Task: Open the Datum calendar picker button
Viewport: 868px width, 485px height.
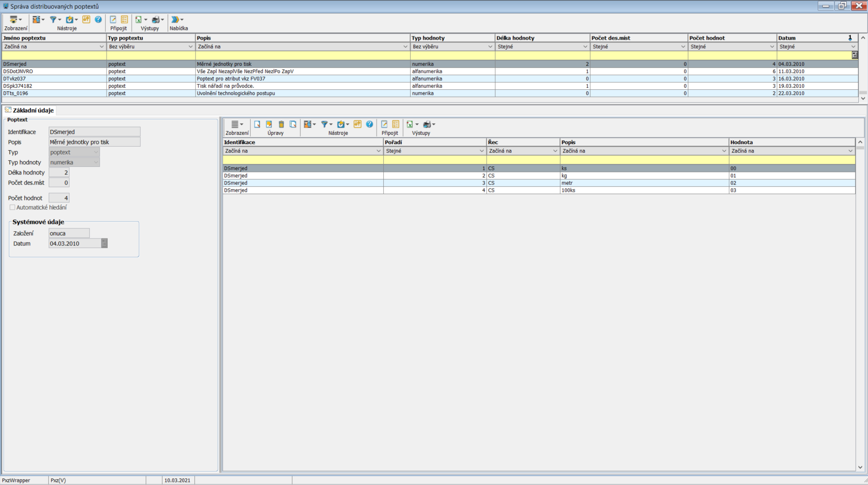Action: pyautogui.click(x=104, y=244)
